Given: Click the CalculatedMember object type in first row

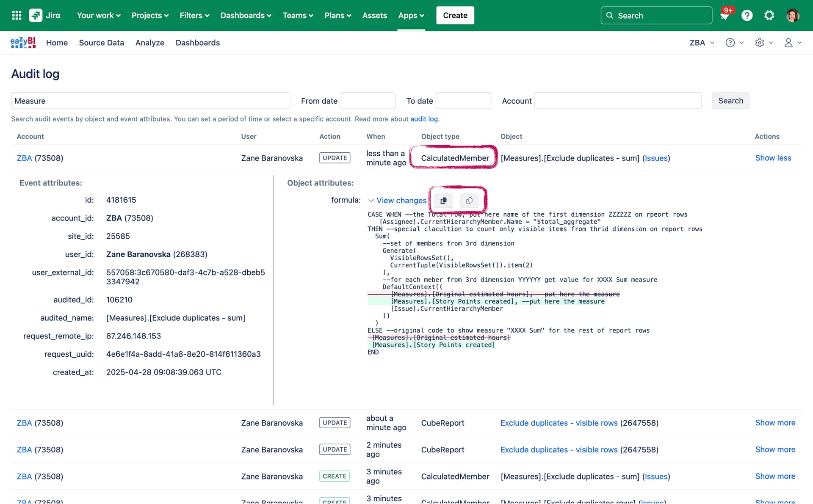Looking at the screenshot, I should 455,158.
